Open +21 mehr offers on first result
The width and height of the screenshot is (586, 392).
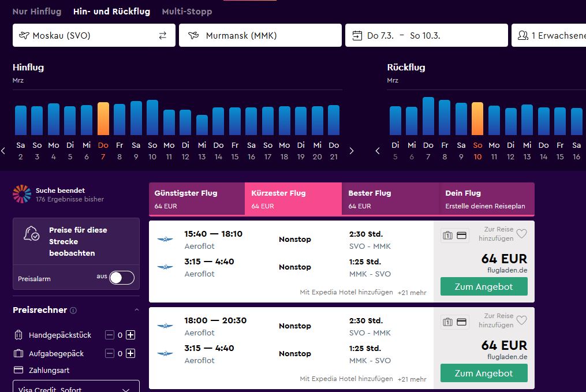412,293
